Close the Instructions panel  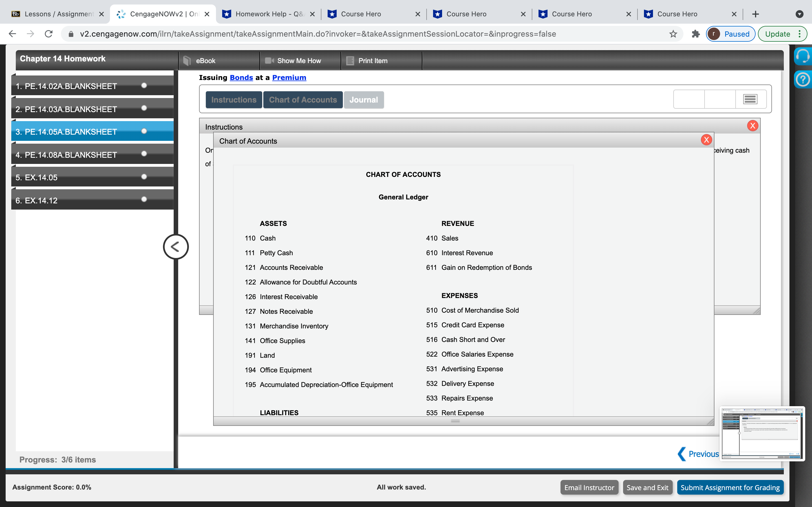pyautogui.click(x=753, y=126)
